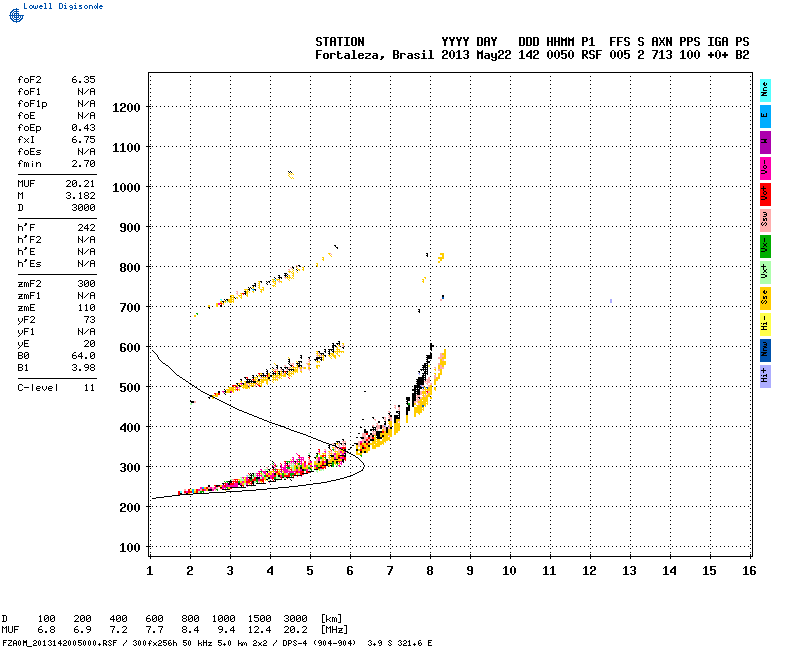Click the PS value B2
This screenshot has height=650, width=800.
(742, 55)
